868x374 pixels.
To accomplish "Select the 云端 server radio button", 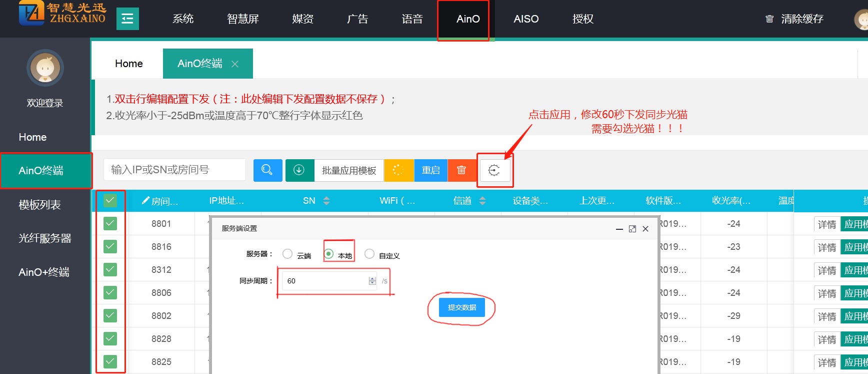I will (x=287, y=254).
